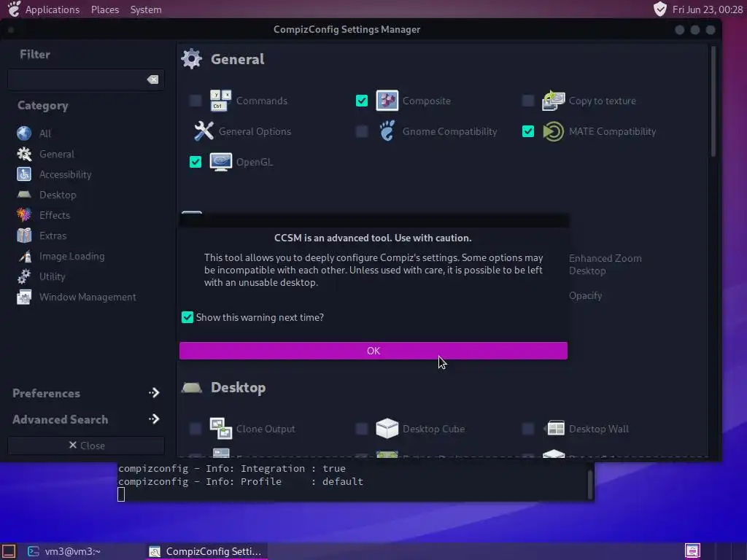The image size is (747, 560).
Task: Select the Desktop category icon
Action: 24,195
